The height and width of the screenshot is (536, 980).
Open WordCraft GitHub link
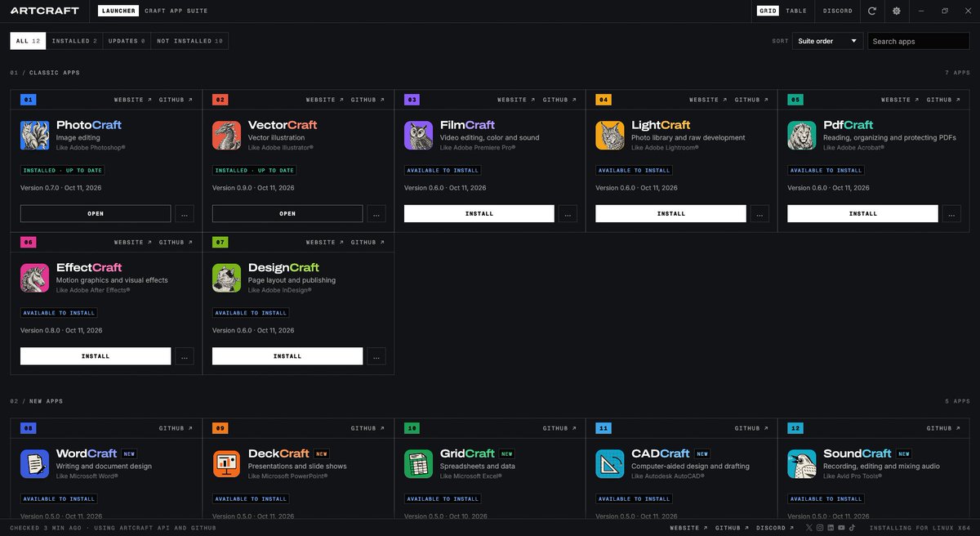click(x=176, y=428)
